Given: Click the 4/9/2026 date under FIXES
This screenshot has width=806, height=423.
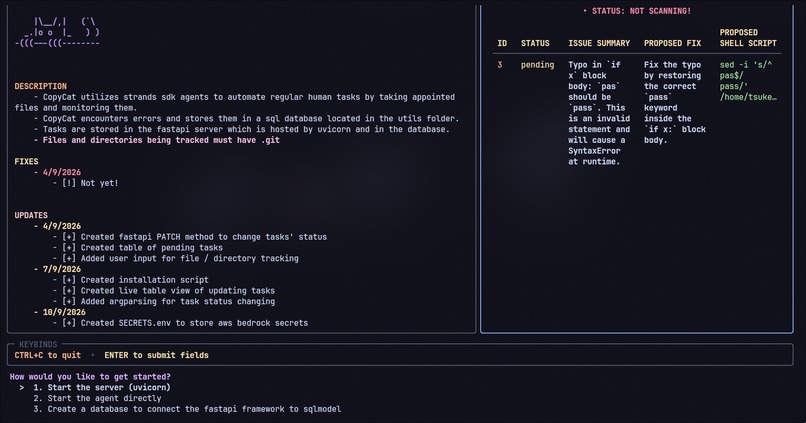Looking at the screenshot, I should 62,172.
